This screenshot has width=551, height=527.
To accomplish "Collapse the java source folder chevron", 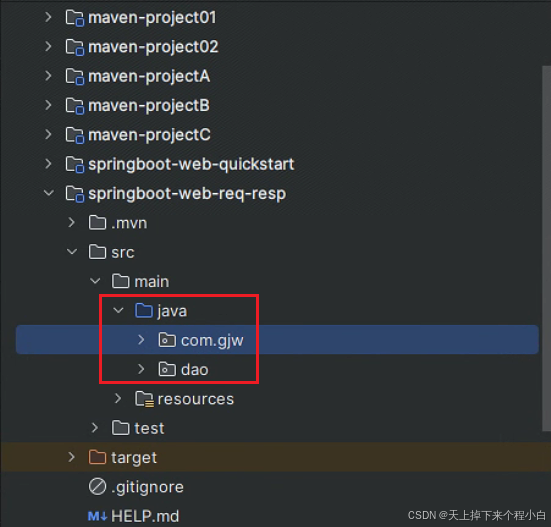I will (118, 311).
